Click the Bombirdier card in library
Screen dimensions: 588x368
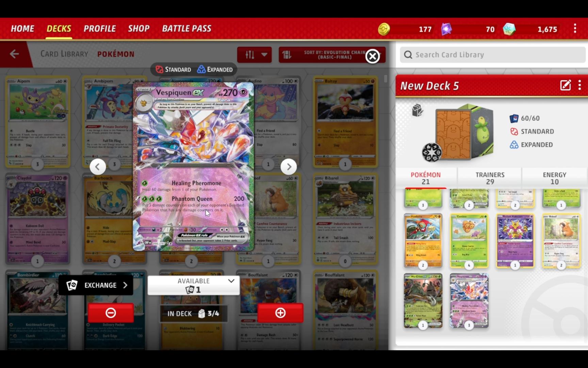coord(37,310)
